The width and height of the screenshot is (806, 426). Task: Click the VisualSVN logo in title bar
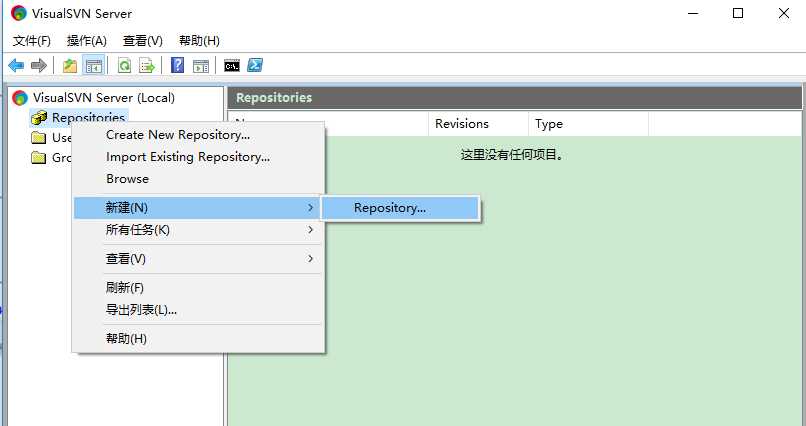click(x=19, y=13)
